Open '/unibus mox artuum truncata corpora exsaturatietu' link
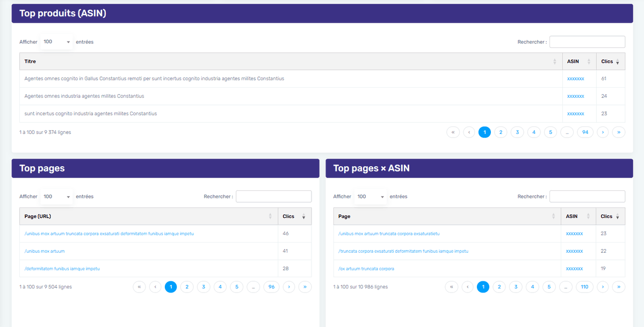 [x=389, y=233]
